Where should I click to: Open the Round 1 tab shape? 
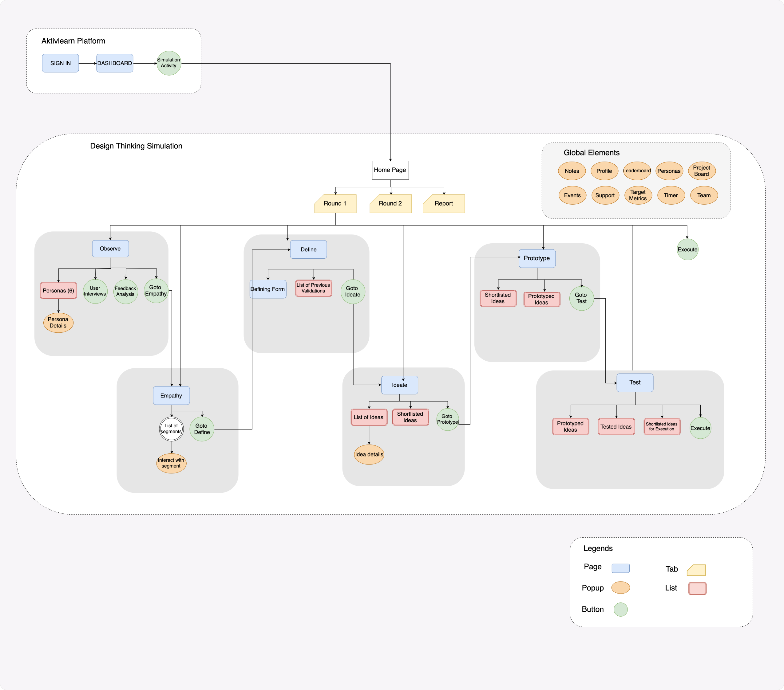pyautogui.click(x=335, y=204)
